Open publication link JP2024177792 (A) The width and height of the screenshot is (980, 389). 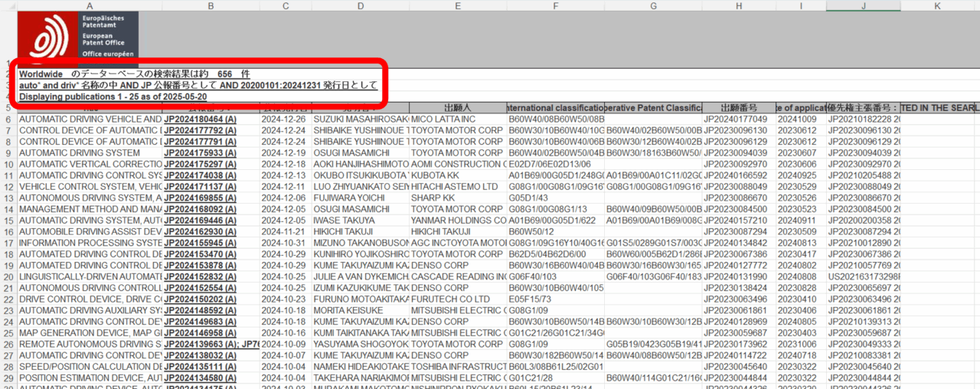201,130
